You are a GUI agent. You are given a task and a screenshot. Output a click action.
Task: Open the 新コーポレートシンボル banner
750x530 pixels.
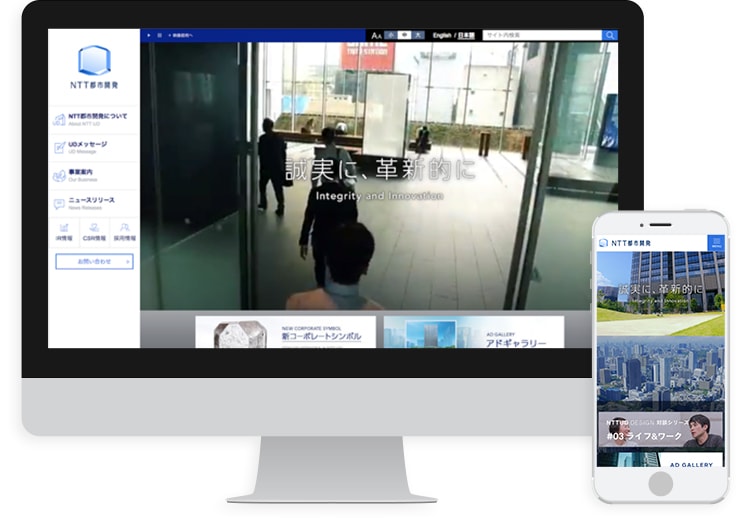point(285,333)
